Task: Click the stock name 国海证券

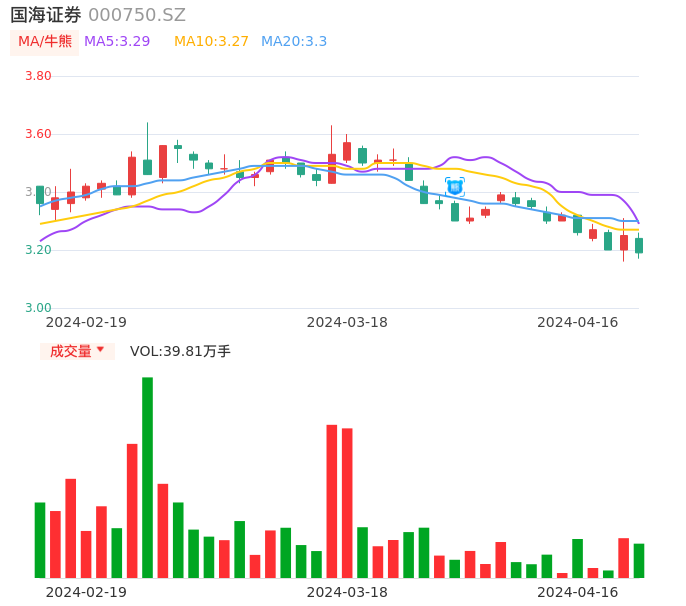Action: pyautogui.click(x=46, y=15)
